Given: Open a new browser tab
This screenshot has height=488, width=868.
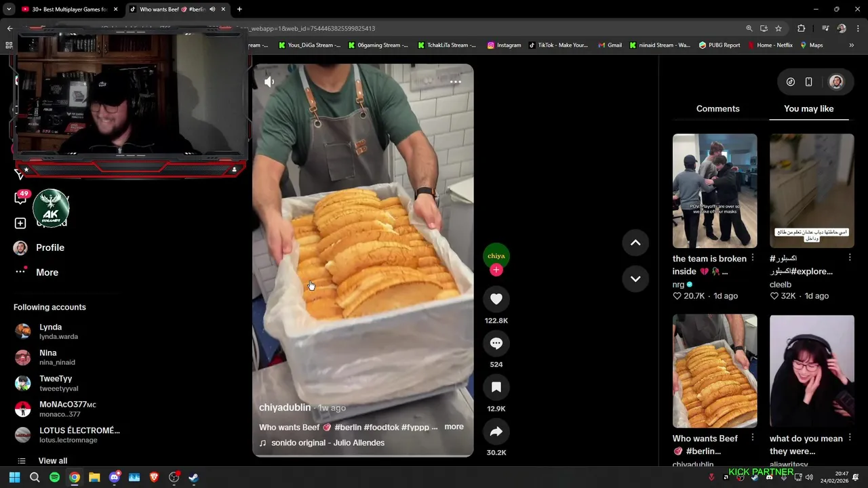Looking at the screenshot, I should [239, 9].
